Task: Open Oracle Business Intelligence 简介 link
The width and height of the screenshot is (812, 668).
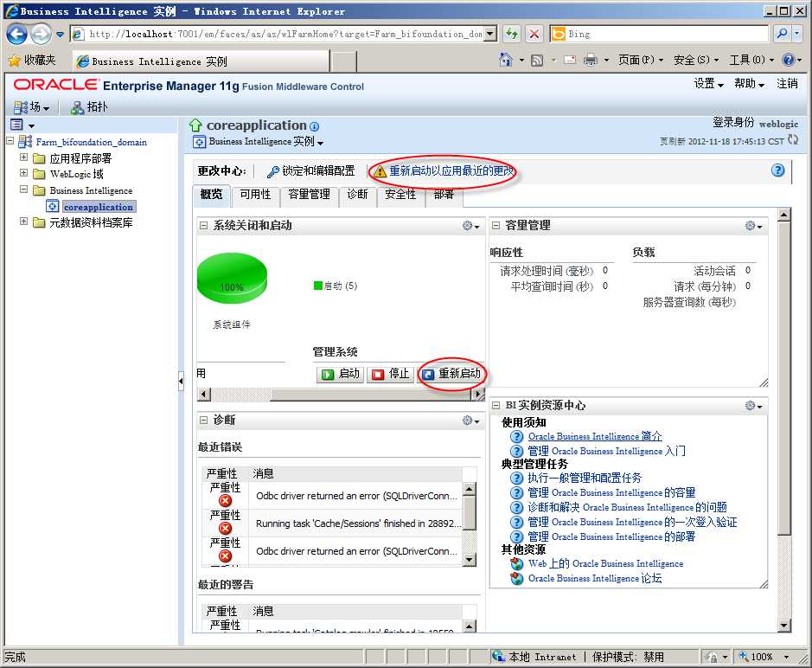Action: [x=595, y=436]
